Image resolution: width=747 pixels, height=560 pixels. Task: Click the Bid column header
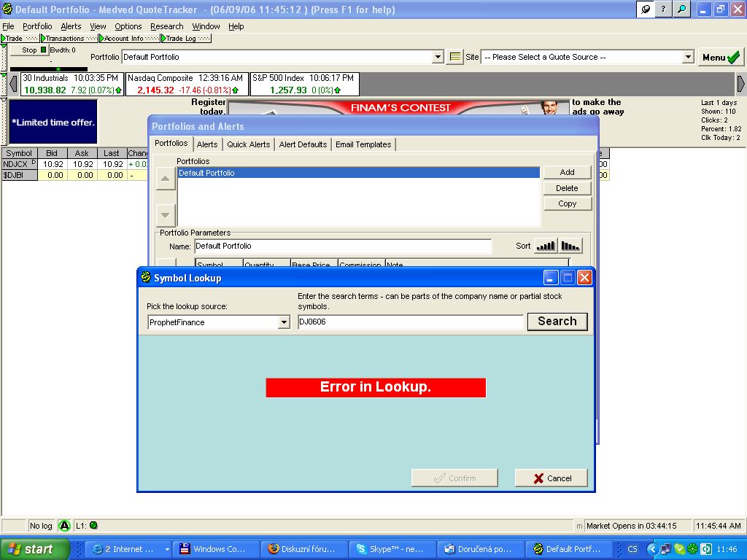pyautogui.click(x=52, y=153)
